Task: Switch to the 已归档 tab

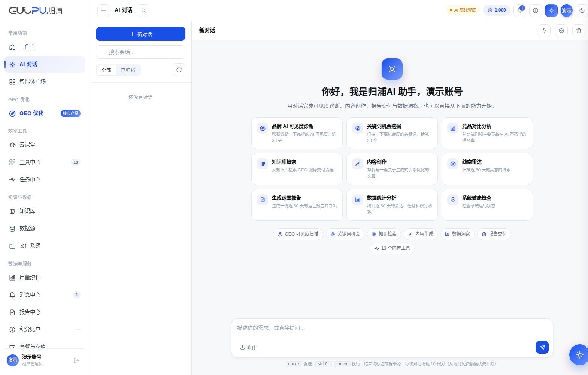Action: tap(128, 70)
